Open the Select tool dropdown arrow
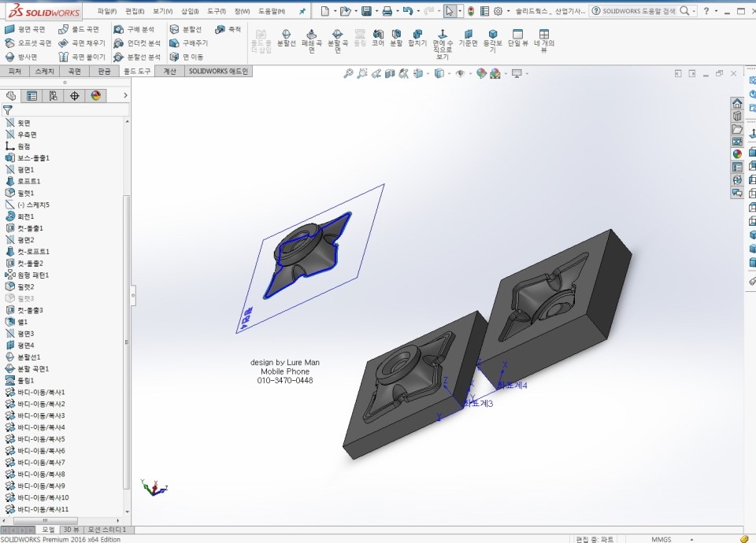The height and width of the screenshot is (543, 756). coord(460,10)
